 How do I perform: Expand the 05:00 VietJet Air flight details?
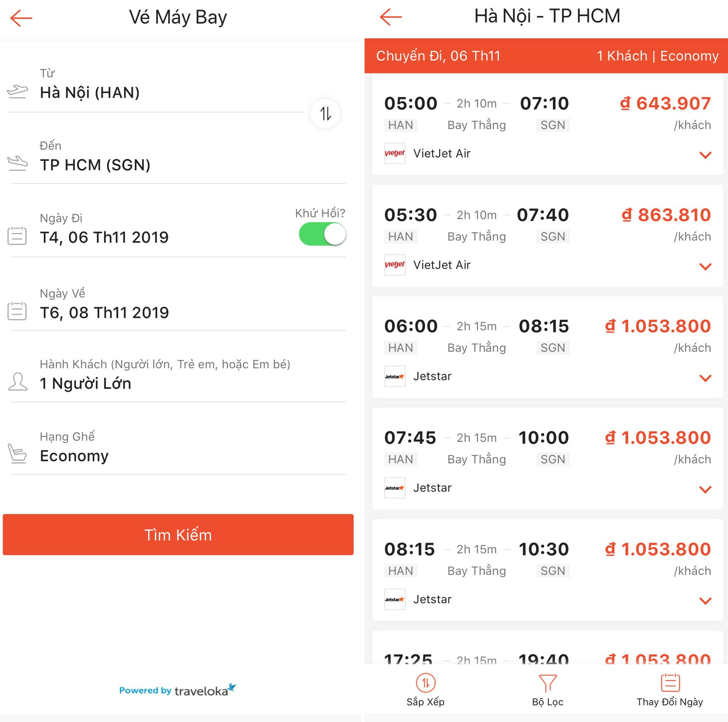705,155
